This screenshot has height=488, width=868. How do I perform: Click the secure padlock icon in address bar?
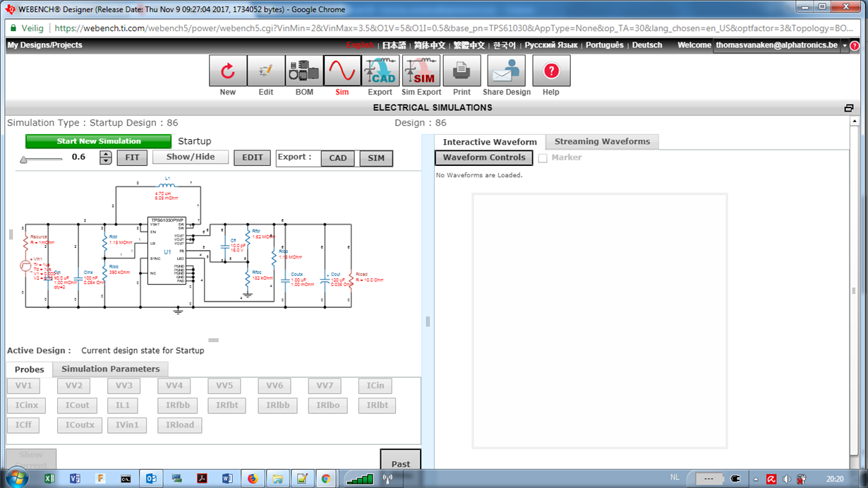[13, 28]
